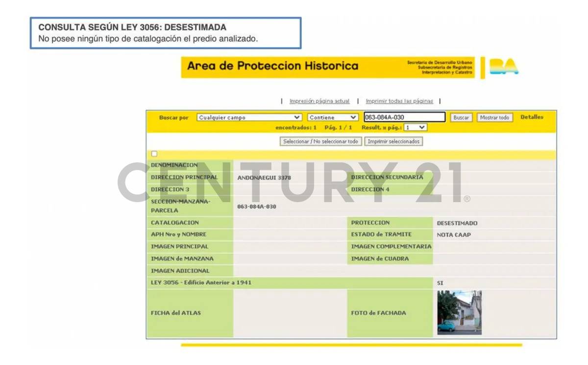Expand the 'Cualquier campo' search field dropdown

[249, 118]
